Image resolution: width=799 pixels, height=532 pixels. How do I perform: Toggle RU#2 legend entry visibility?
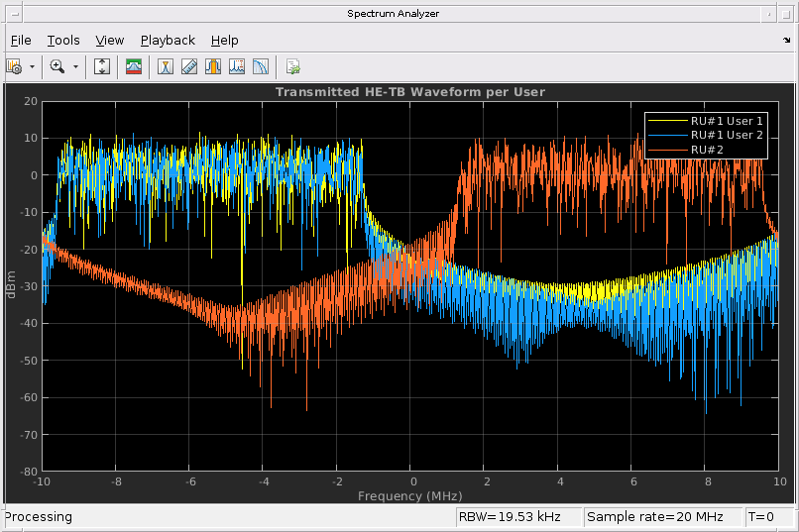[708, 149]
